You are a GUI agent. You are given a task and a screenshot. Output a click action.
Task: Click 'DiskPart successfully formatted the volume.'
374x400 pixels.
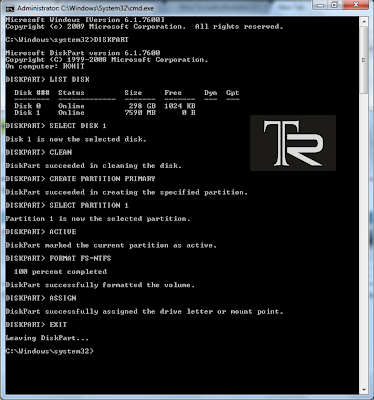click(100, 285)
